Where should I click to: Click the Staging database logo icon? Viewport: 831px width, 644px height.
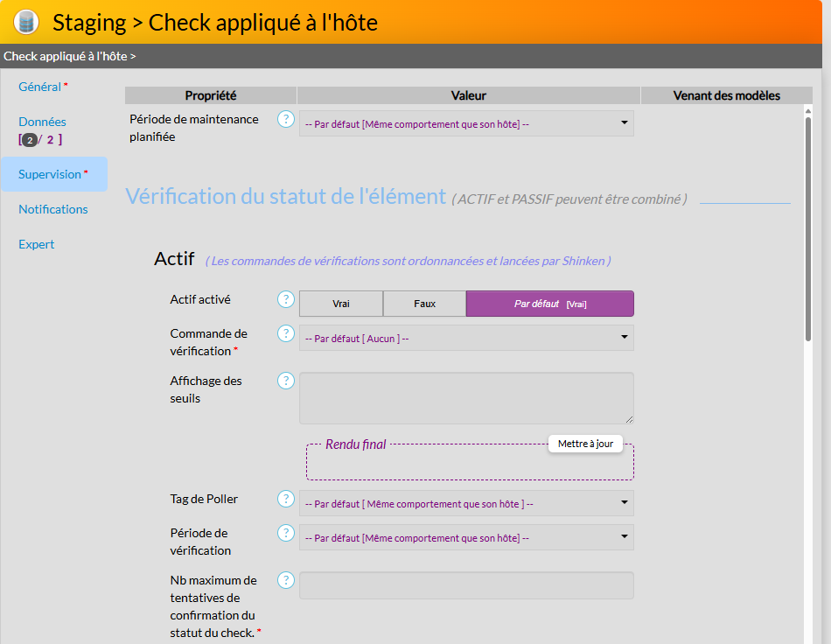(x=26, y=22)
